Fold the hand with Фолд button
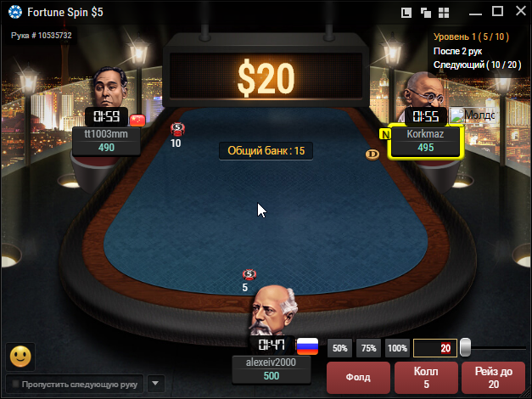This screenshot has width=532, height=399. pos(358,377)
